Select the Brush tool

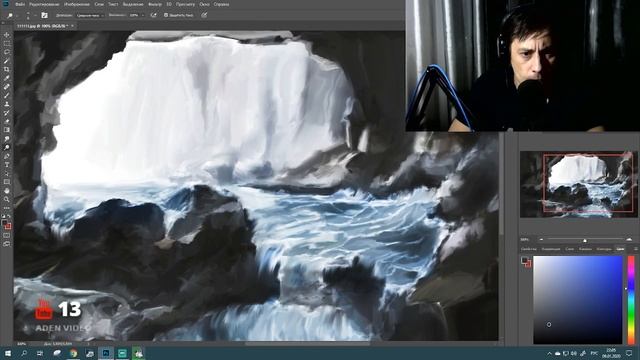(x=7, y=96)
